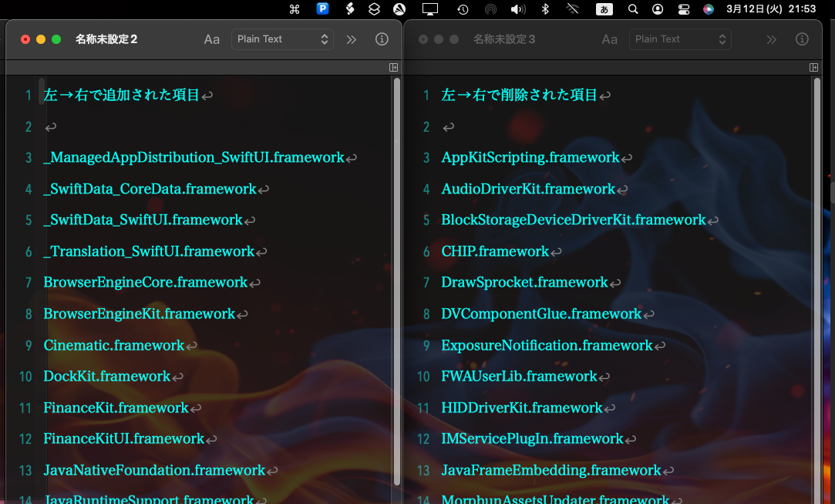Show document inspector info in left window
This screenshot has height=504, width=835.
pos(382,39)
